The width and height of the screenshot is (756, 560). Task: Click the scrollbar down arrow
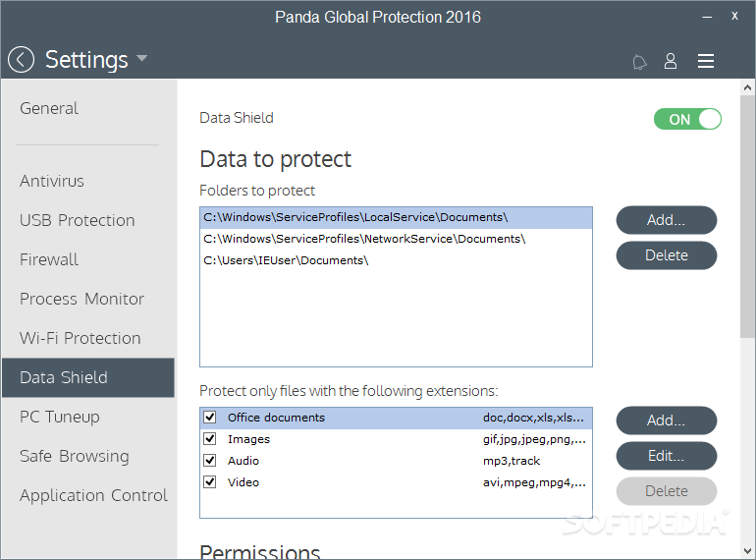point(747,551)
